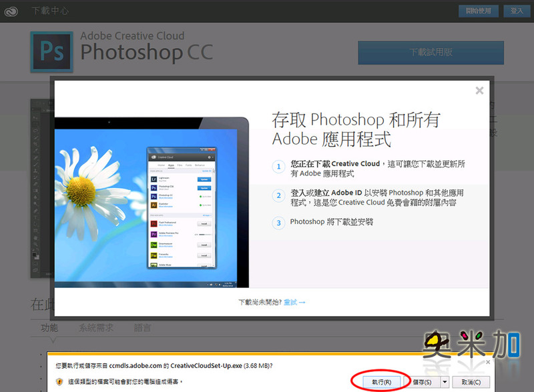Open the 下載中心 download center link
Image resolution: width=534 pixels, height=392 pixels.
point(50,11)
